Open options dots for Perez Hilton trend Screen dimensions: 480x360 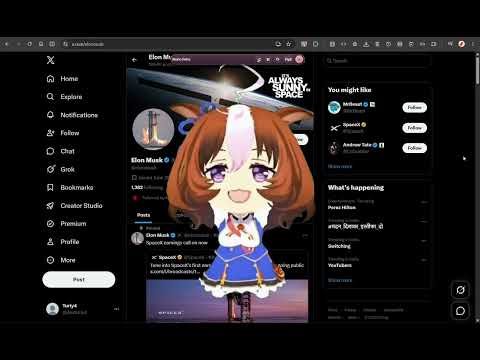pyautogui.click(x=424, y=202)
